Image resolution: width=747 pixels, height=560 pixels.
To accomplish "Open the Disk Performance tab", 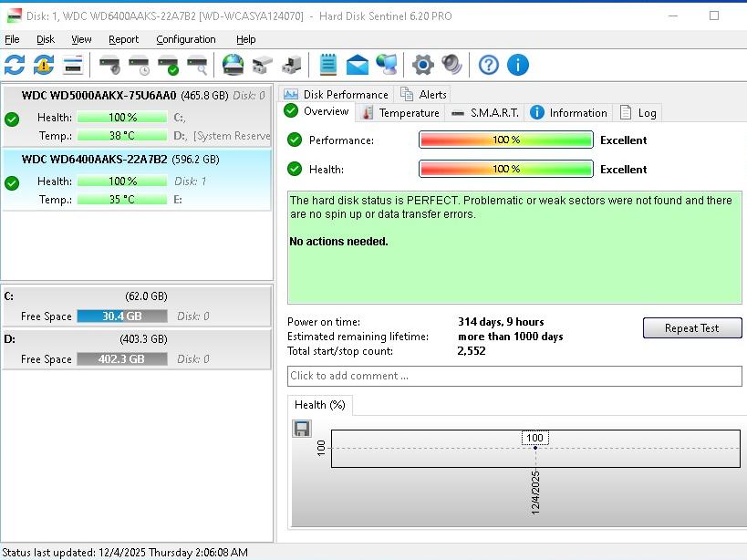I will point(336,94).
